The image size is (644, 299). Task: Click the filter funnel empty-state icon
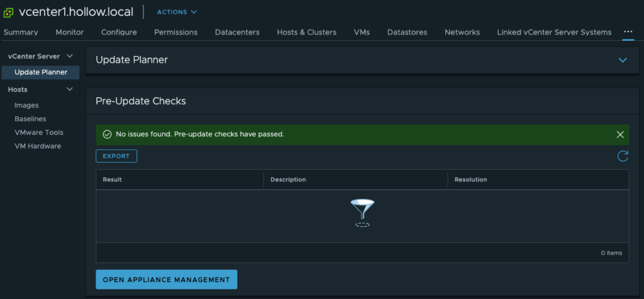[362, 213]
